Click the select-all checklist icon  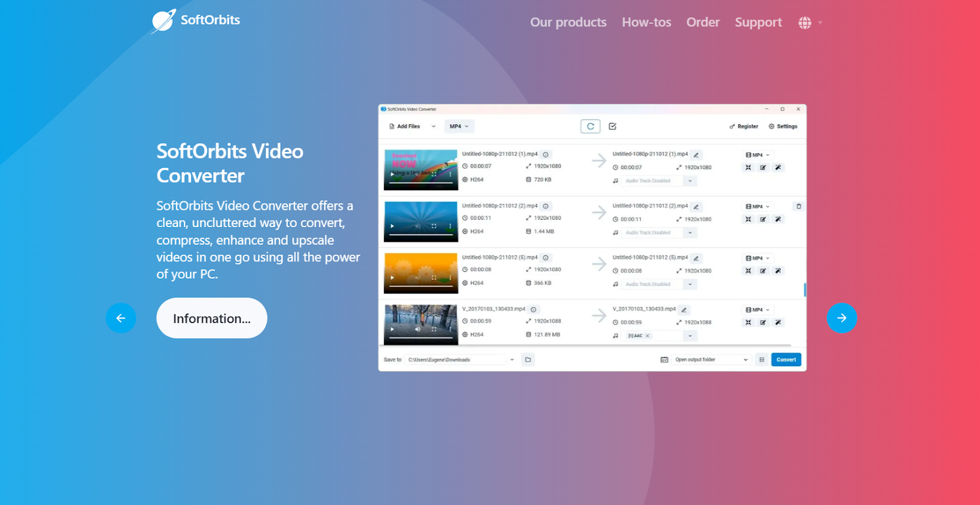point(612,127)
